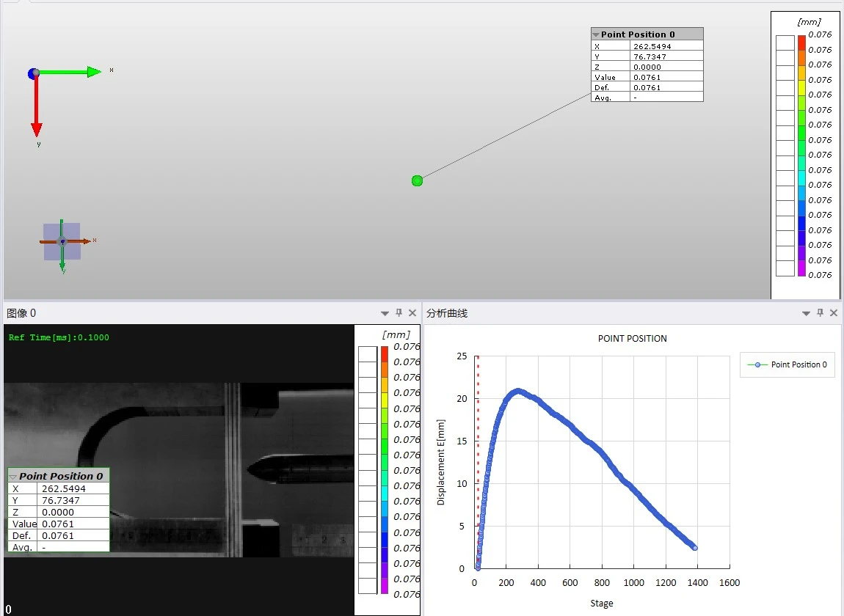Select the red dashed stage marker on the chart
This screenshot has width=844, height=616.
click(478, 463)
